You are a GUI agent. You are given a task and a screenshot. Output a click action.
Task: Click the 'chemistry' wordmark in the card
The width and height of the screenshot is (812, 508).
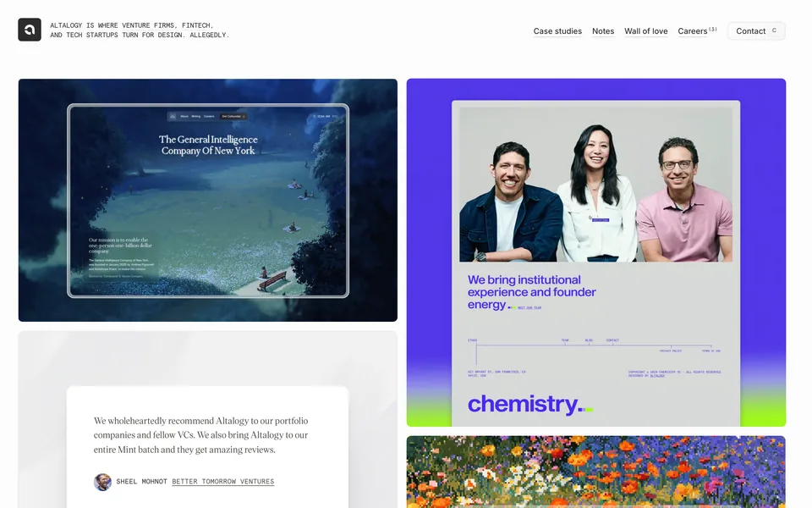[x=529, y=405]
